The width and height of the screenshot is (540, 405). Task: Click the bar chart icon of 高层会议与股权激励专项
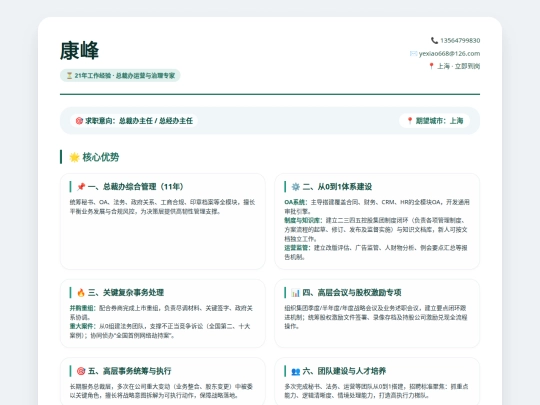click(x=295, y=292)
